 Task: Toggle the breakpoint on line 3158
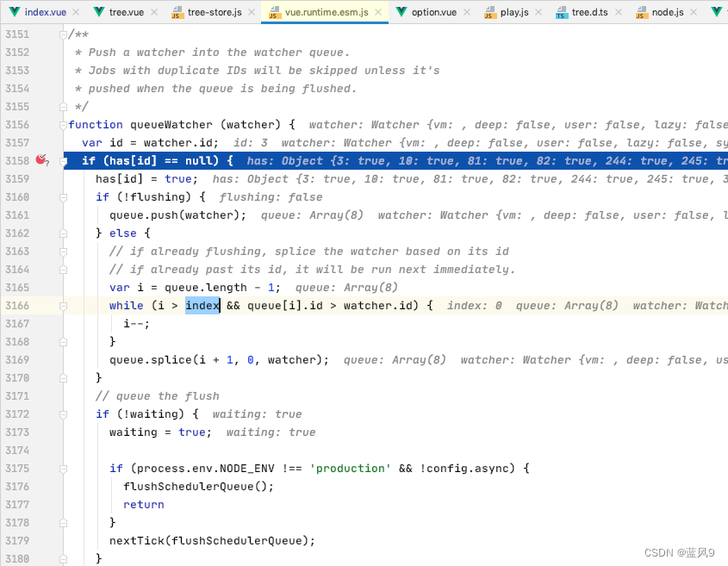42,160
